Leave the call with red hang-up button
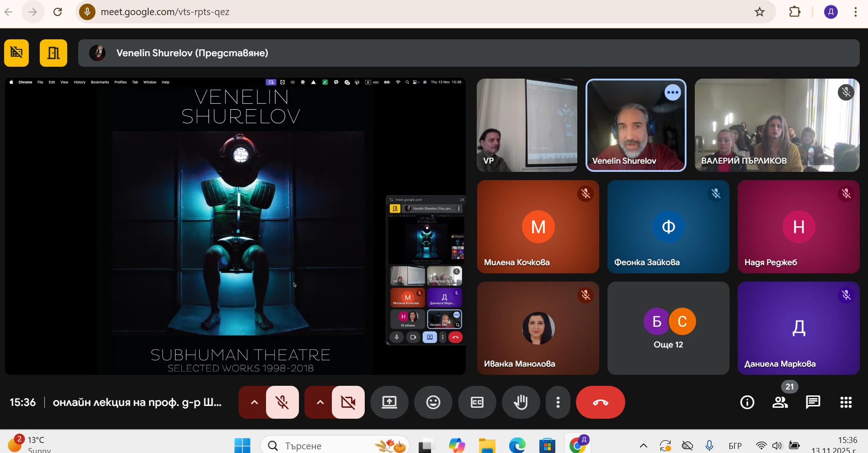The image size is (868, 453). tap(600, 402)
